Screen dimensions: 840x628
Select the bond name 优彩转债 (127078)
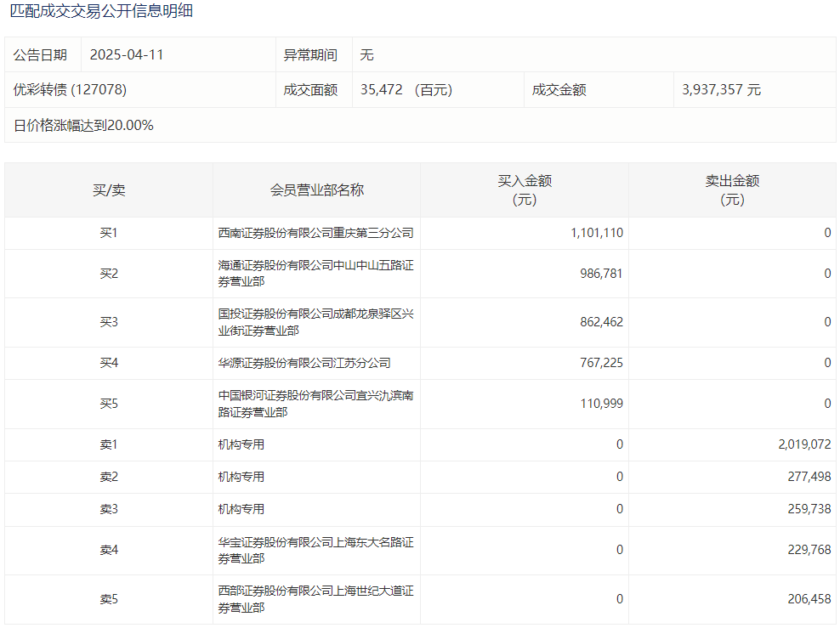pos(70,89)
